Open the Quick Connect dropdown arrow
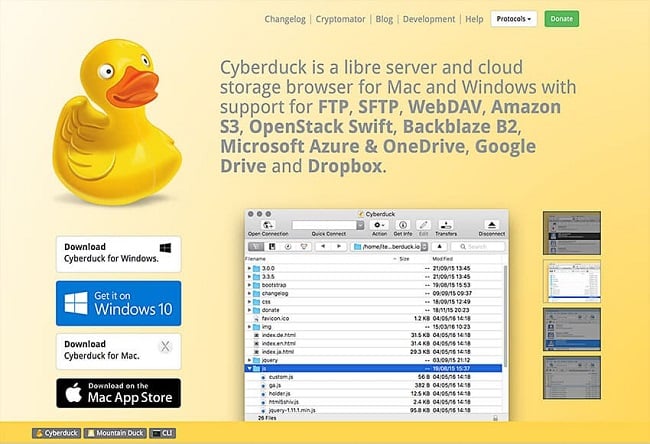 [361, 225]
